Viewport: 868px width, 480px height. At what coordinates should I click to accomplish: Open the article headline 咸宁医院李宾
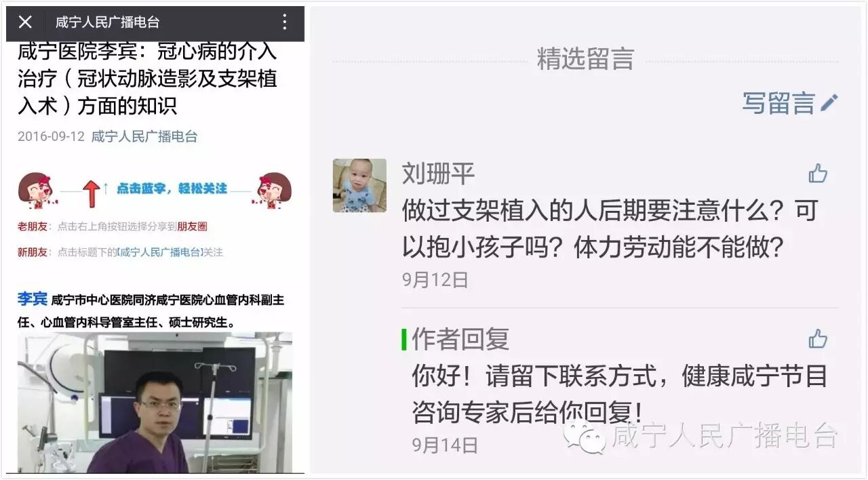pos(147,79)
